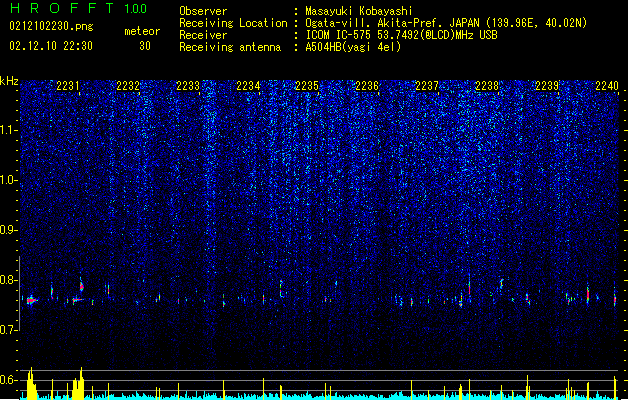Click the meteor label

[x=142, y=31]
